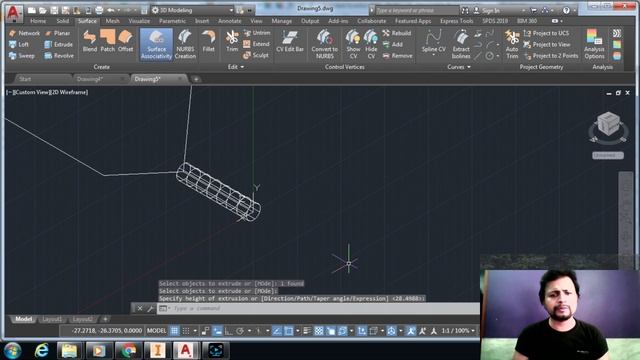The width and height of the screenshot is (640, 360).
Task: Switch to the Layout1 tab
Action: [52, 319]
